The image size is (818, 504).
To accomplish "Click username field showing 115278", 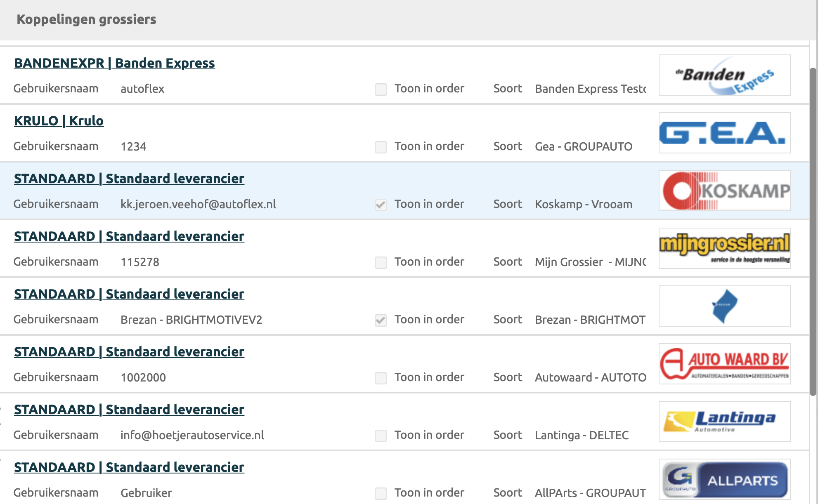I will click(x=140, y=262).
